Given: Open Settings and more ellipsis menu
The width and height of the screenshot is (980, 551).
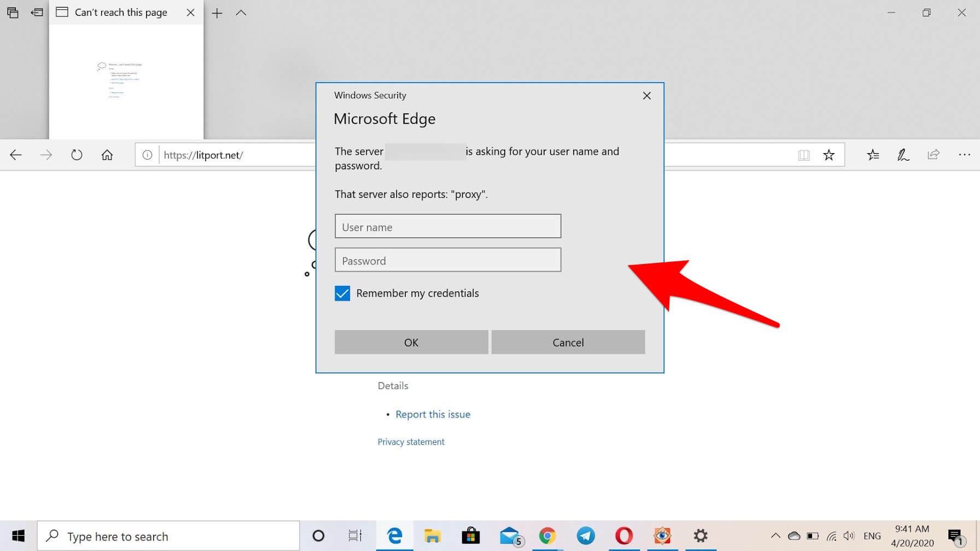Looking at the screenshot, I should pyautogui.click(x=964, y=155).
